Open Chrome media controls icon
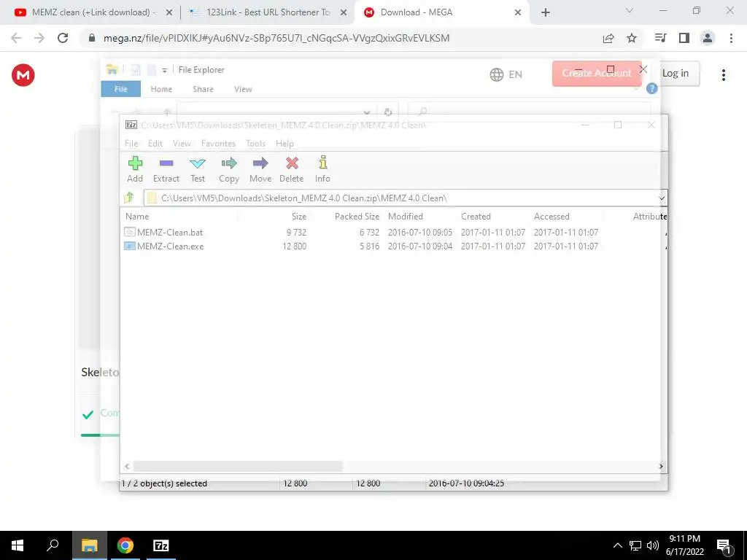This screenshot has height=560, width=747. point(660,38)
